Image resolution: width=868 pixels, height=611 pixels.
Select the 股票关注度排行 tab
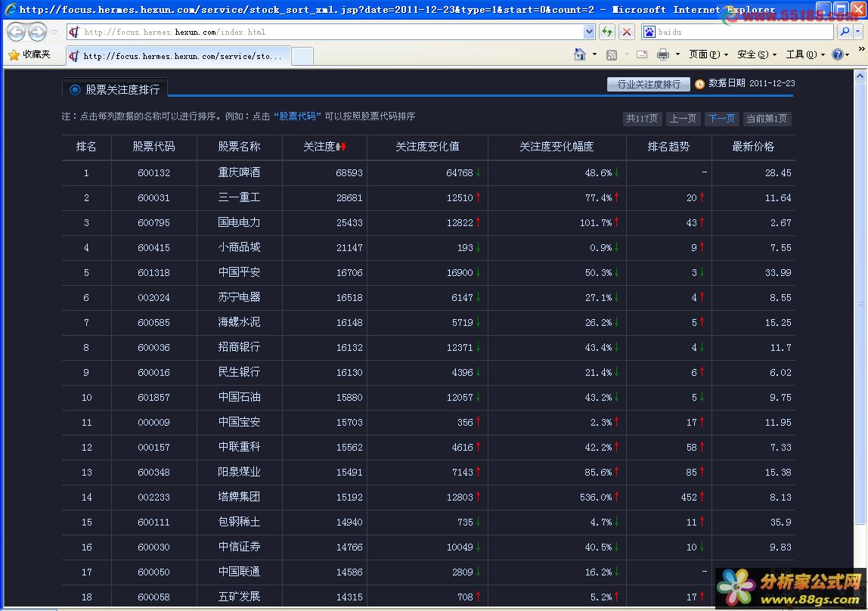click(x=115, y=89)
